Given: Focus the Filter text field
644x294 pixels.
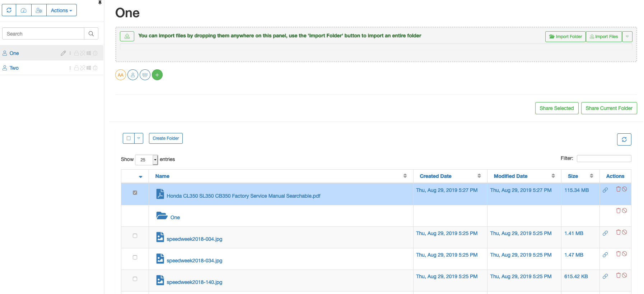Looking at the screenshot, I should pyautogui.click(x=604, y=159).
